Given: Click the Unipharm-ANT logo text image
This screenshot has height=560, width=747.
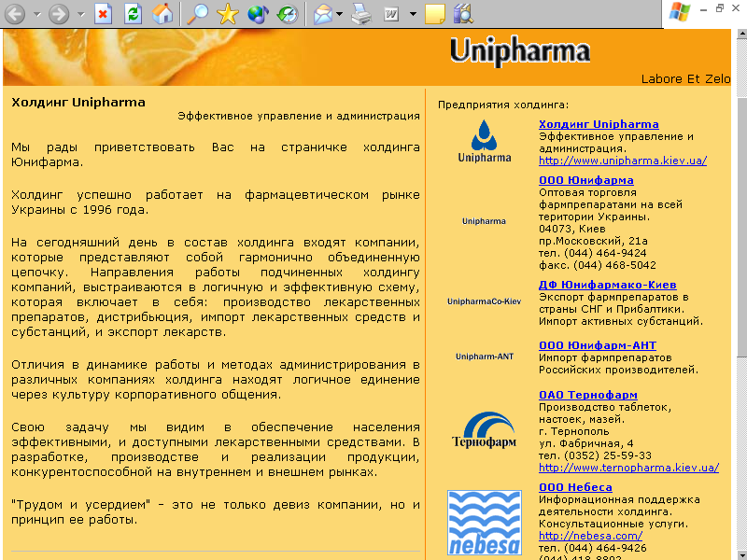Looking at the screenshot, I should tap(485, 357).
